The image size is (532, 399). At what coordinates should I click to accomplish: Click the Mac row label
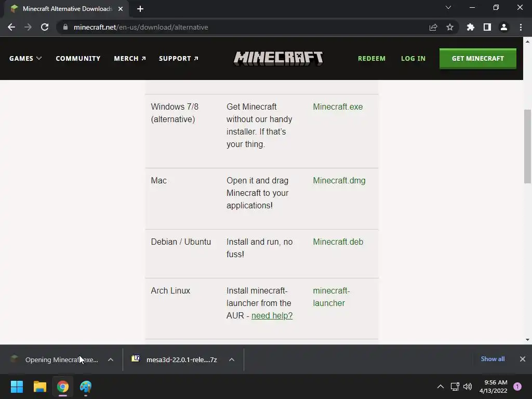[159, 180]
